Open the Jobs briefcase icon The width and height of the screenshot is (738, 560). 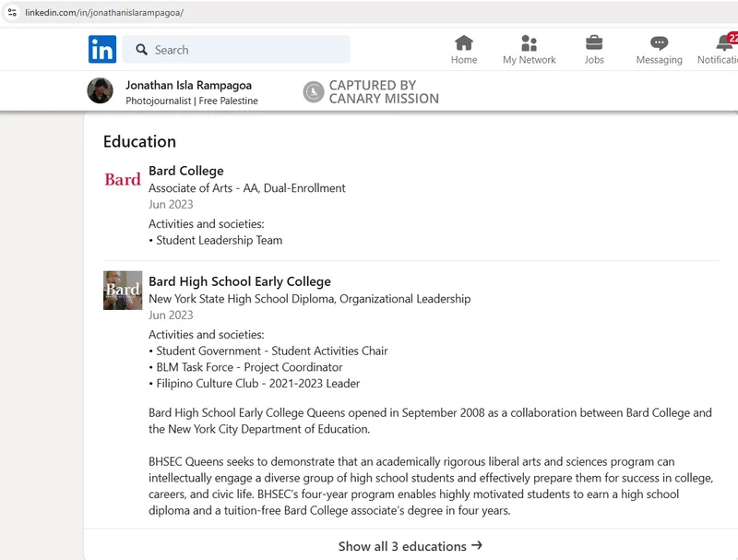594,42
